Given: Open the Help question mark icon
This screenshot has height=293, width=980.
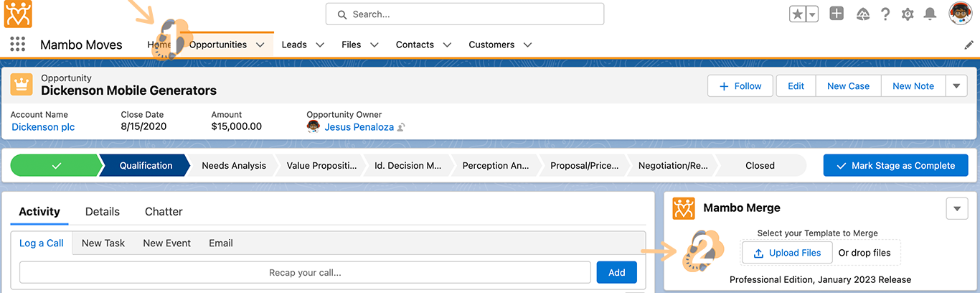Looking at the screenshot, I should 886,14.
